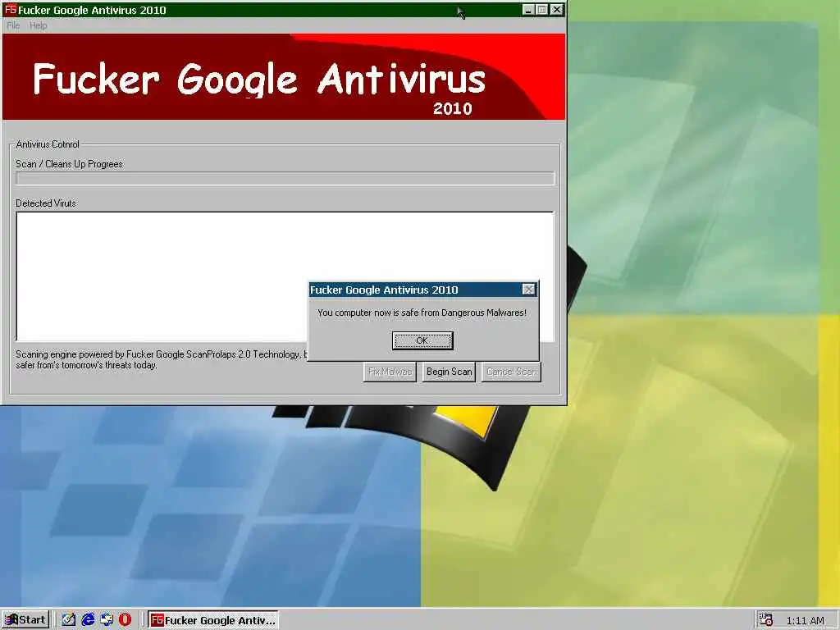Click the red Fucker Google Antivirus banner
Screen dimensions: 840x630
pos(284,76)
